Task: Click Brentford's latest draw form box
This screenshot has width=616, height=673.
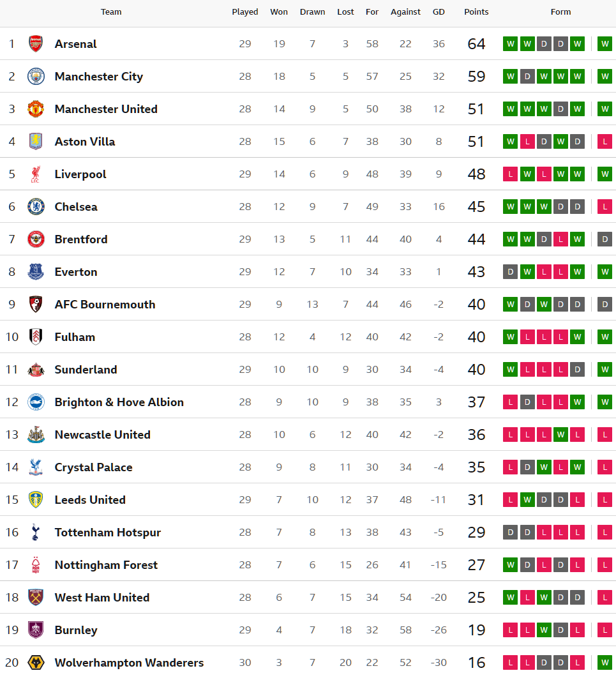Action: click(605, 239)
